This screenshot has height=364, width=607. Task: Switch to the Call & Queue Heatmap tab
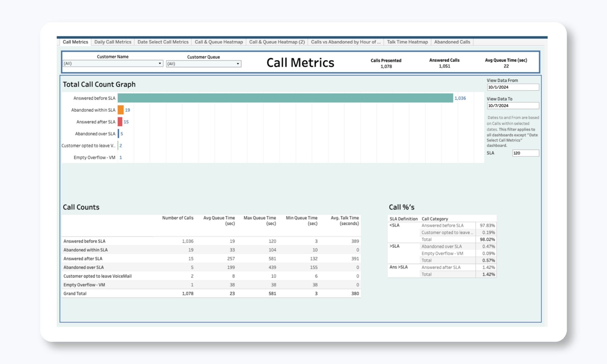click(219, 42)
